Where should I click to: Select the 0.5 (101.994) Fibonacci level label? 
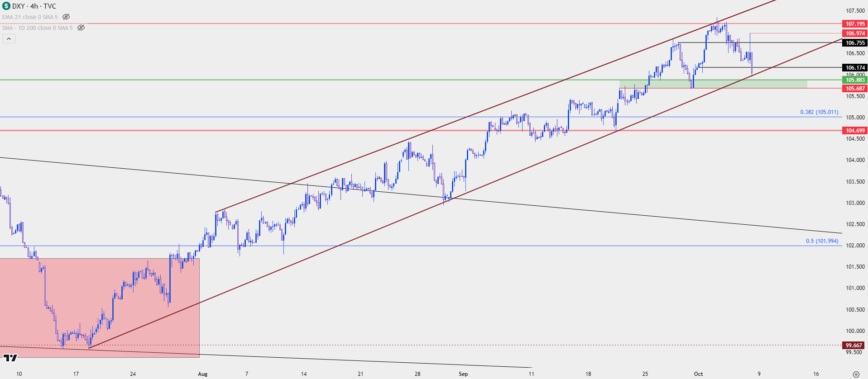point(822,241)
